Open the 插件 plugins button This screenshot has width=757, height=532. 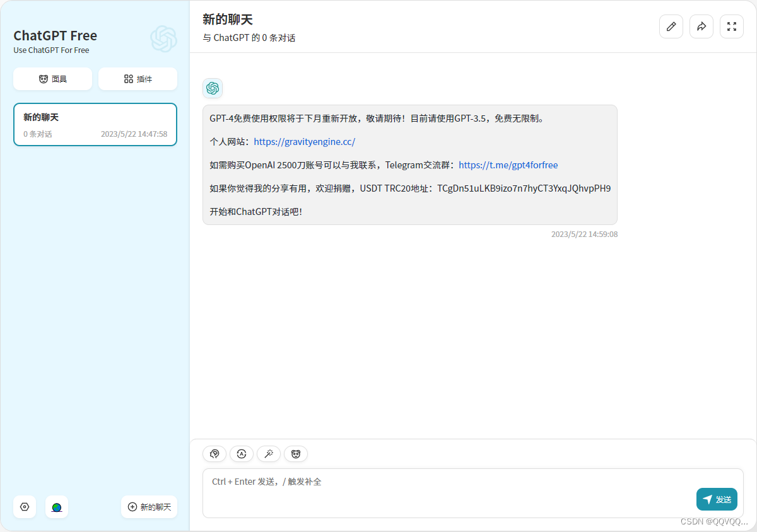pos(138,79)
